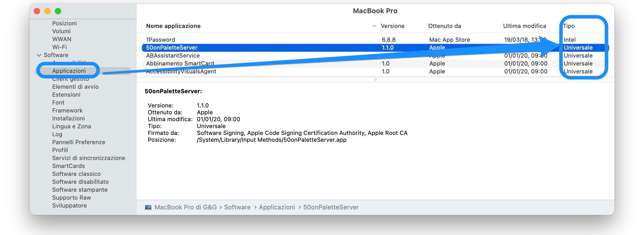Viewport: 644px width, 235px height.
Task: Click the Firmato da value in details
Action: click(x=302, y=133)
